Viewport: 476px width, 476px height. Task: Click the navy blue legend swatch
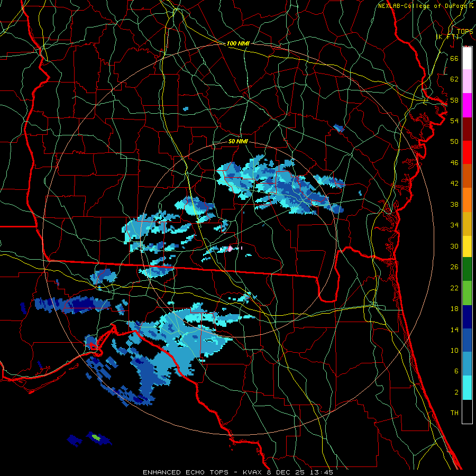click(467, 317)
